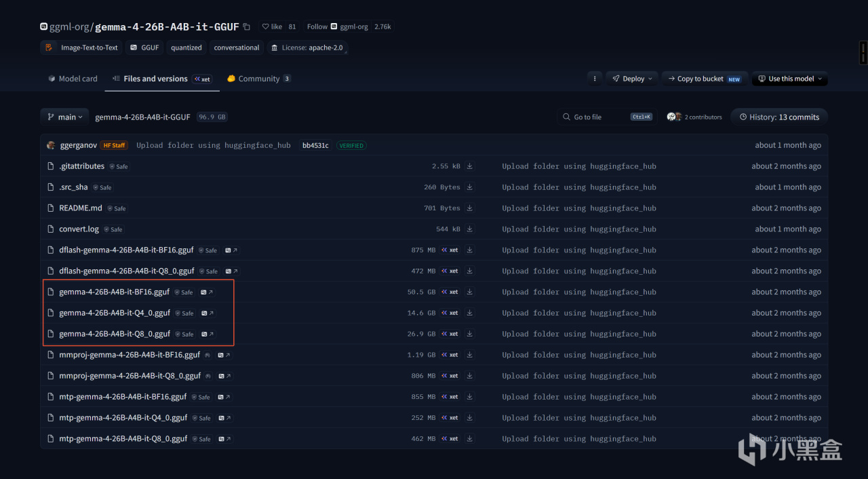This screenshot has height=479, width=868.
Task: Download mtp BF16 855 MB file icon
Action: click(x=469, y=397)
